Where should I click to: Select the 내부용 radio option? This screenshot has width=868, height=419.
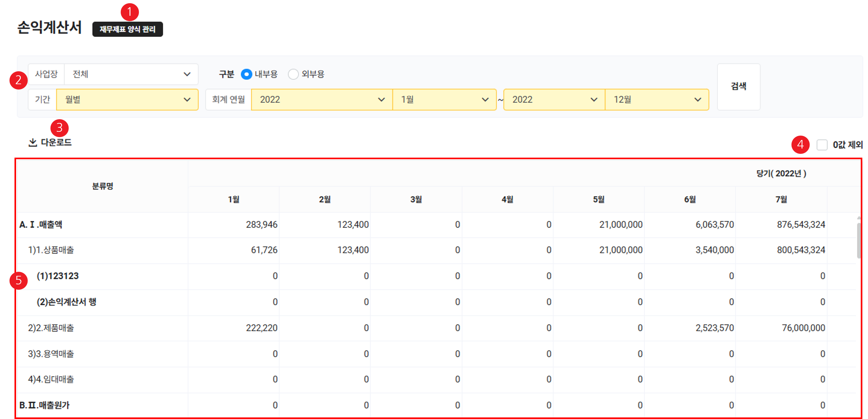coord(246,74)
